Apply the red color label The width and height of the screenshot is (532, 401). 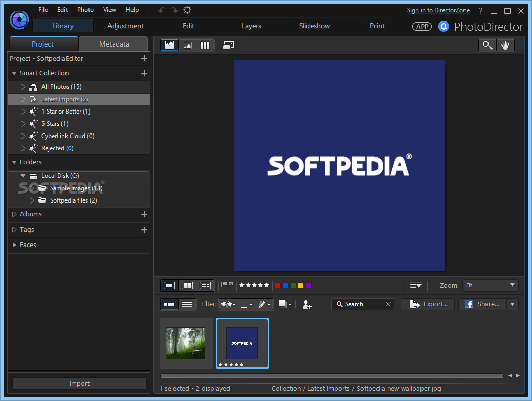pyautogui.click(x=278, y=285)
